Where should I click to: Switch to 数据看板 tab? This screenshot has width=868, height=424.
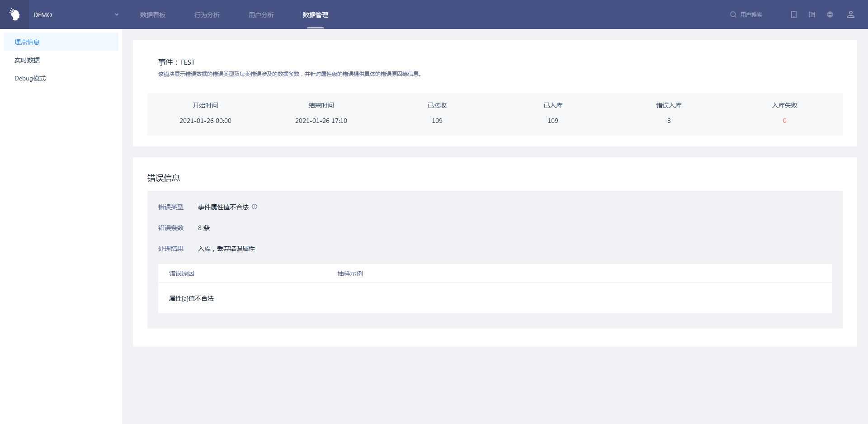pyautogui.click(x=153, y=15)
